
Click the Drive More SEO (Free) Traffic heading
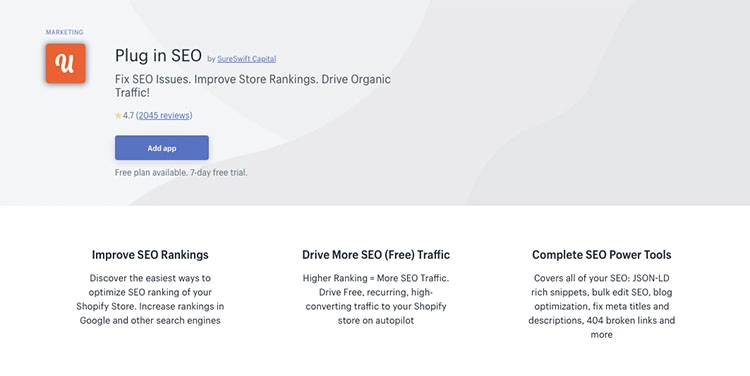376,254
